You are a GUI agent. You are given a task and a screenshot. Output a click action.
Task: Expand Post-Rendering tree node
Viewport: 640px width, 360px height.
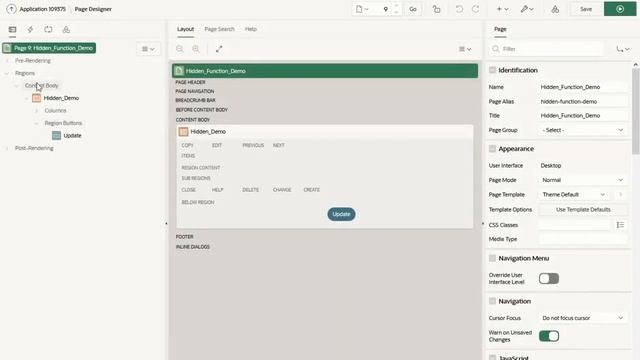coord(7,148)
